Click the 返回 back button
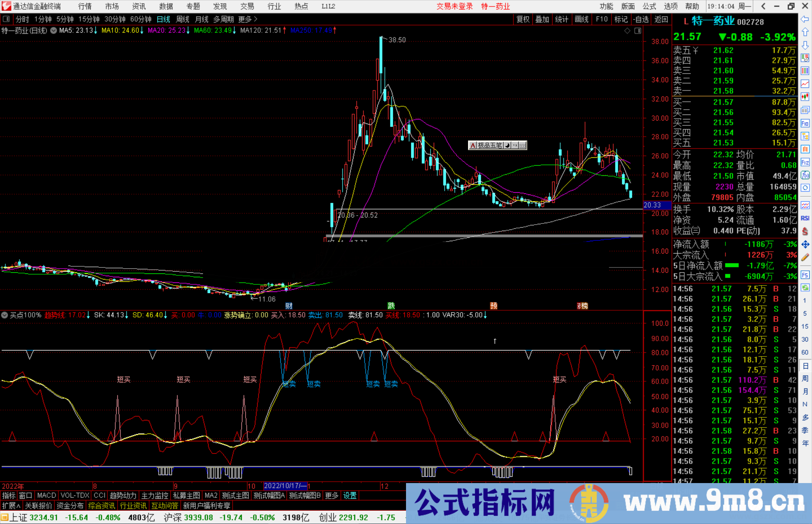This screenshot has height=524, width=812. pos(661,19)
